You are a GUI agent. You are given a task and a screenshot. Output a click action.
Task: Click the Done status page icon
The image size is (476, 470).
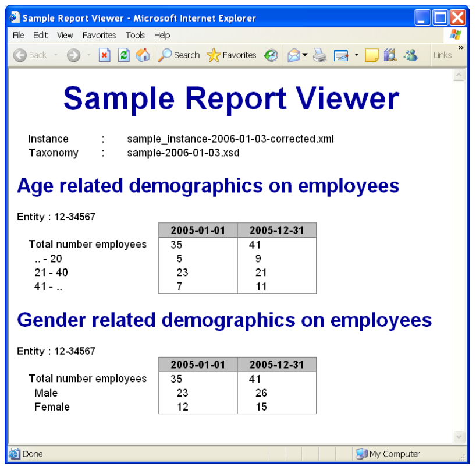click(15, 454)
